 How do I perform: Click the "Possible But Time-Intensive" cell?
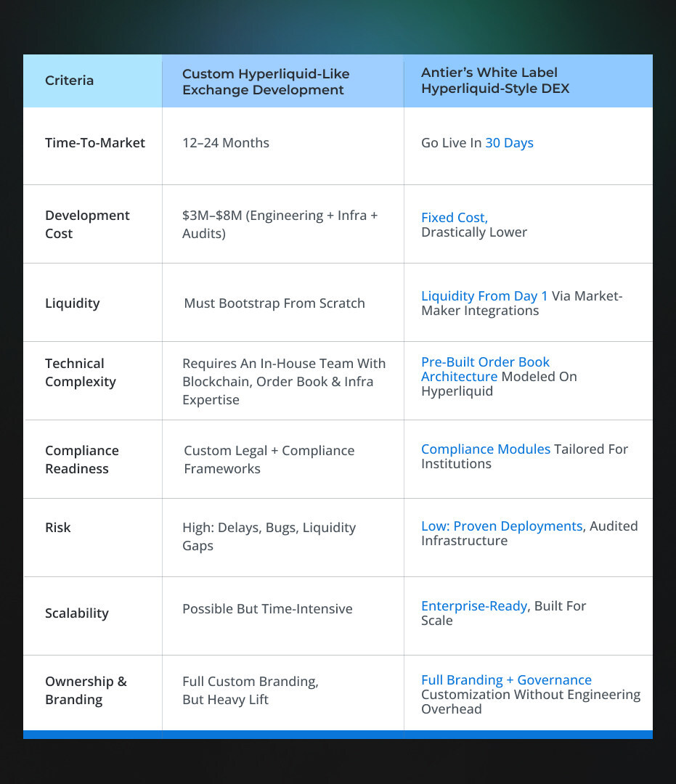(x=267, y=609)
